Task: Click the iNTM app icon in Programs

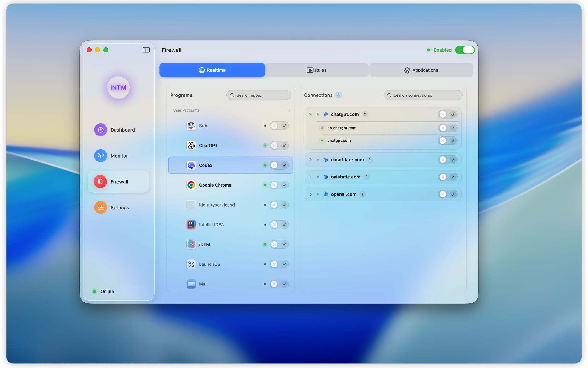Action: 191,244
